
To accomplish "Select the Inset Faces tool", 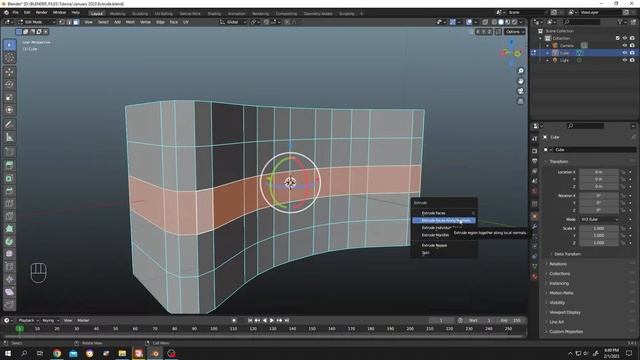I will [9, 178].
